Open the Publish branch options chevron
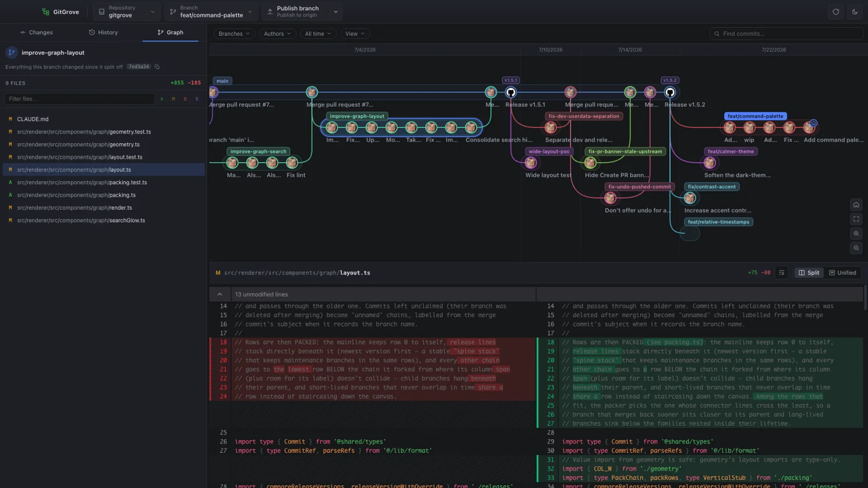The height and width of the screenshot is (488, 868). click(x=336, y=12)
